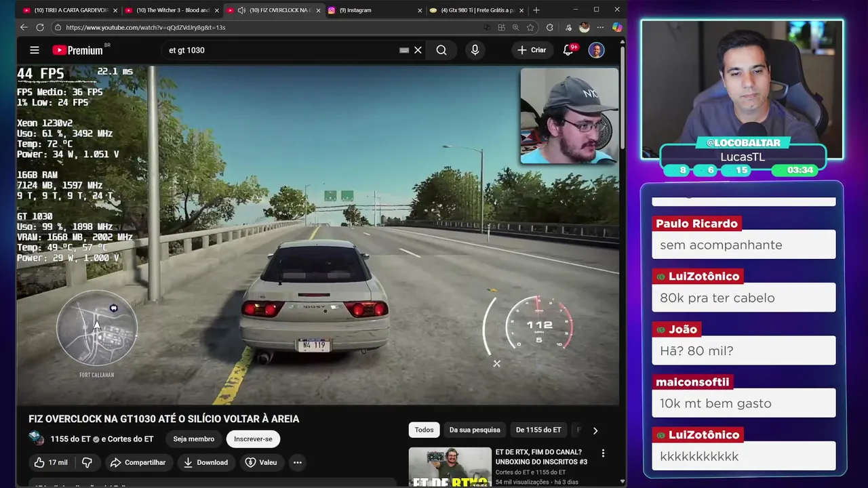Click Seja membro button
The height and width of the screenshot is (488, 868).
click(193, 439)
